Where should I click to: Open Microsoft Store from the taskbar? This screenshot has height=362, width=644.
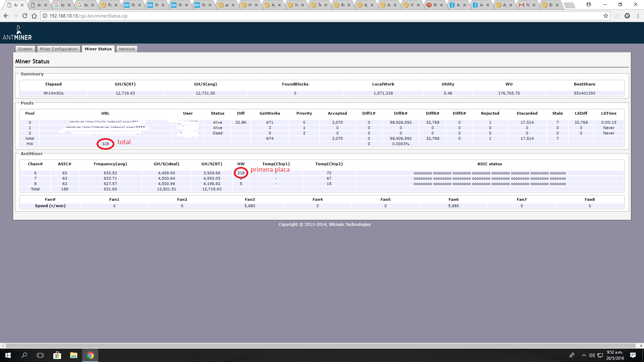57,355
